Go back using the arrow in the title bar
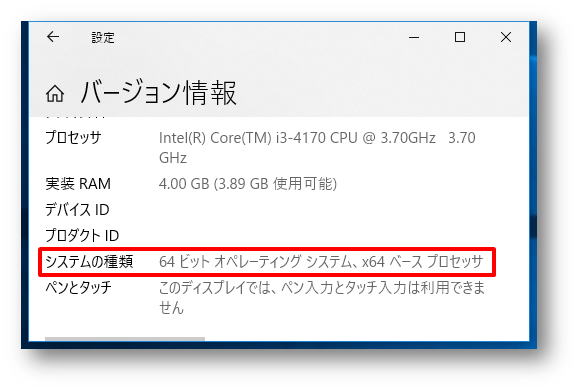Viewport: 579px width, 391px height. point(53,37)
